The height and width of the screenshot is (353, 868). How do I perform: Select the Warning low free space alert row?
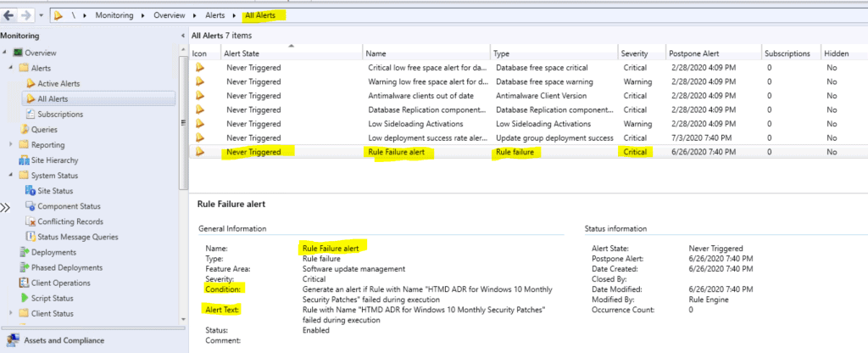pyautogui.click(x=528, y=81)
